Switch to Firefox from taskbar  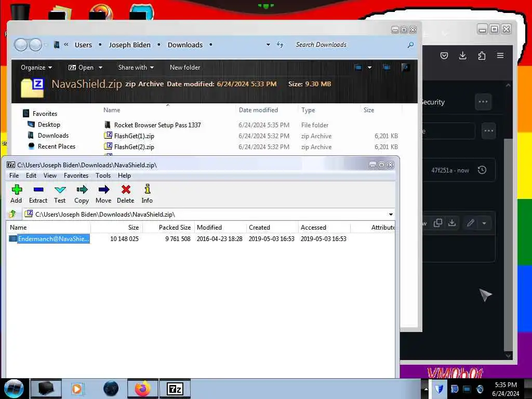coord(143,389)
